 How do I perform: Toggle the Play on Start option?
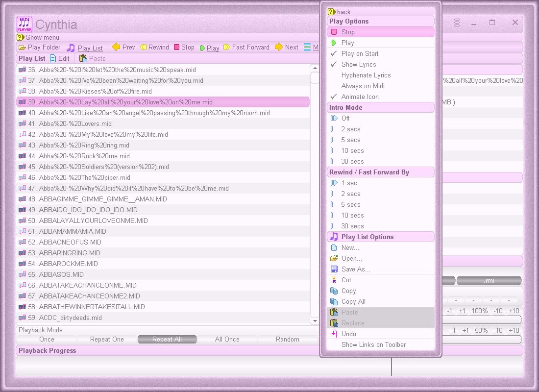[x=381, y=53]
